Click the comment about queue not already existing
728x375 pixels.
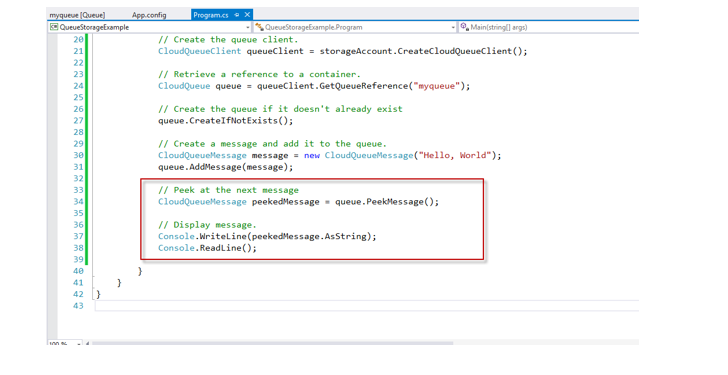(280, 109)
